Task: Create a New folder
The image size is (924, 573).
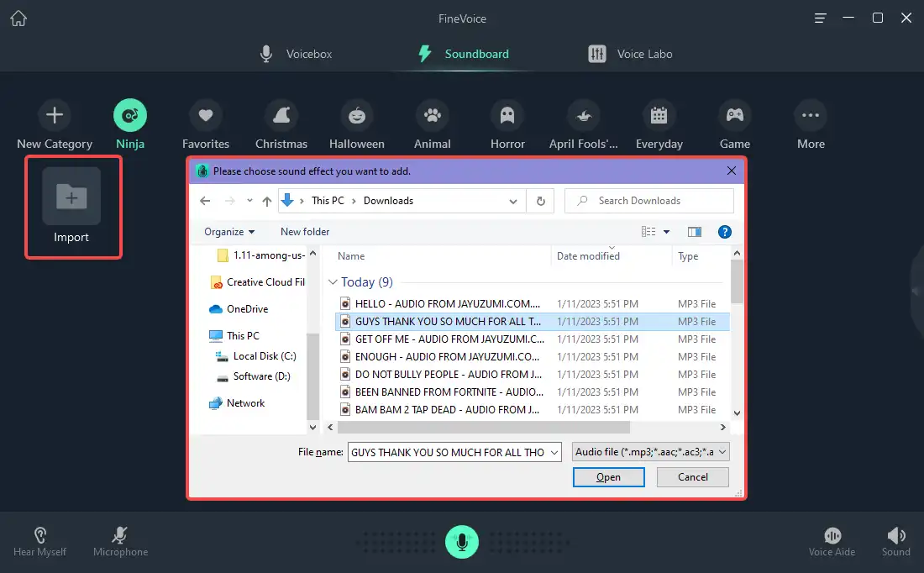Action: 305,232
